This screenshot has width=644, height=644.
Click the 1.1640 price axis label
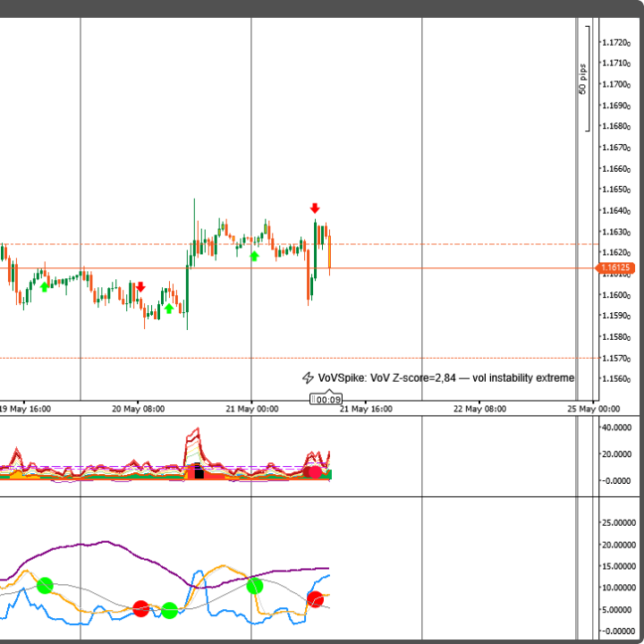click(616, 211)
